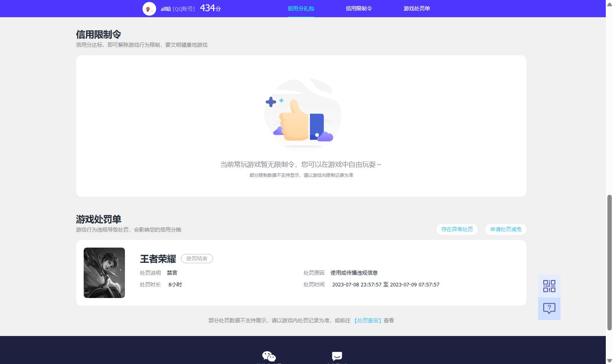This screenshot has height=364, width=613.
Task: Click the 信用限制令 section heading
Action: click(98, 34)
